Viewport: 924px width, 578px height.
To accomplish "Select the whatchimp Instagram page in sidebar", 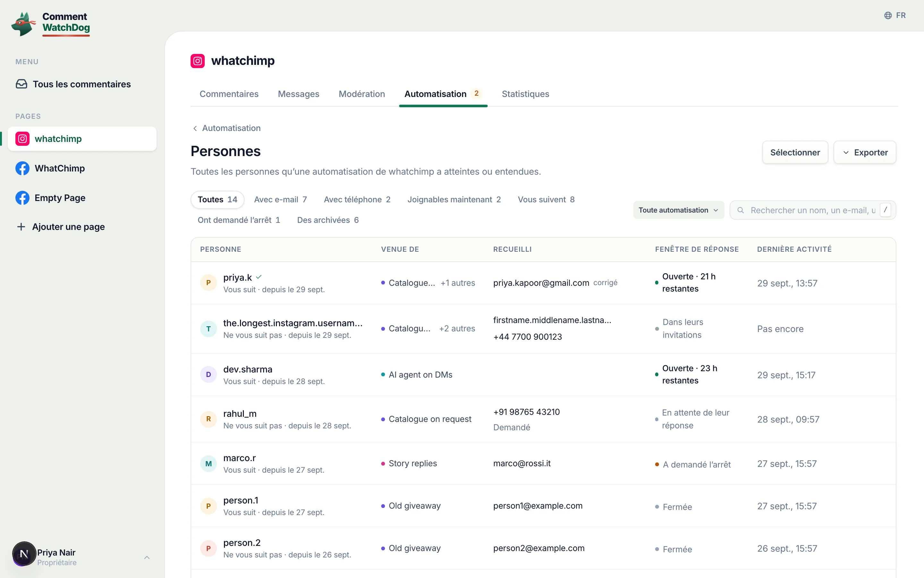I will coord(82,139).
